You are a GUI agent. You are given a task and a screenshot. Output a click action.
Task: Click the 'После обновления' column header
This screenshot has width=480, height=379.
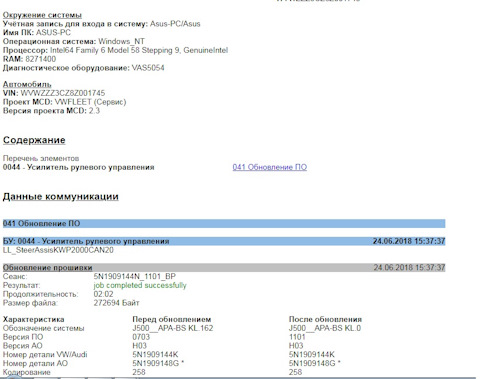tap(325, 319)
